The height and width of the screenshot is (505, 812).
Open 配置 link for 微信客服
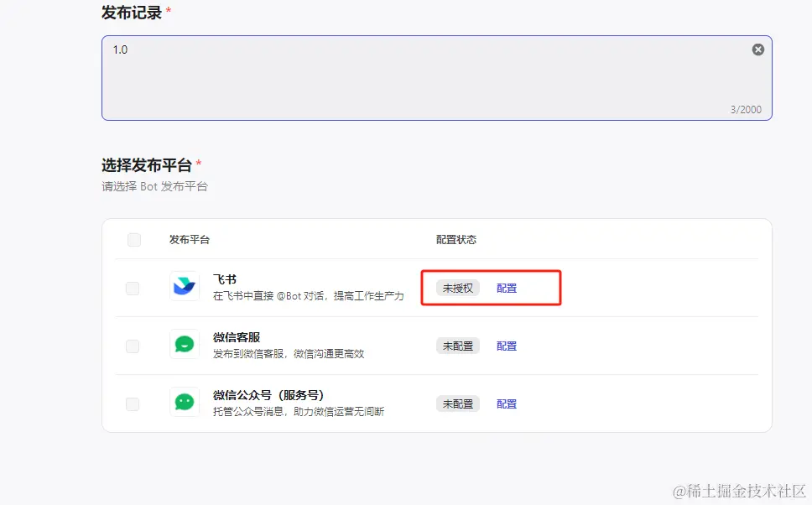pos(507,346)
